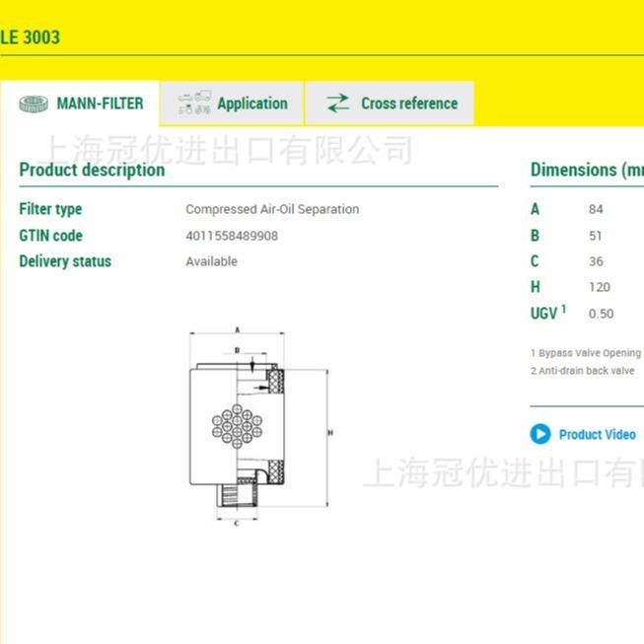Viewport: 644px width, 644px height.
Task: Click the UGV label with footnote
Action: coord(548,313)
